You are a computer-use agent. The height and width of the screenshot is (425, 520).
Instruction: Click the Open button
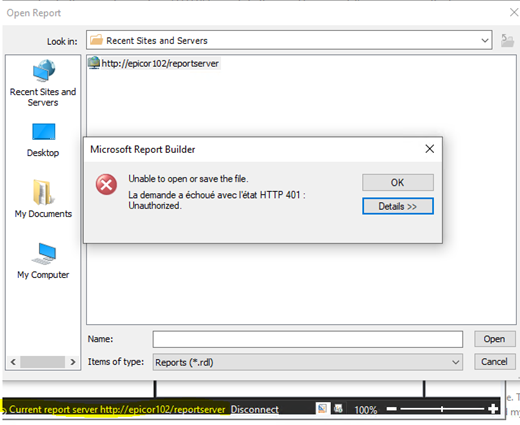(494, 339)
